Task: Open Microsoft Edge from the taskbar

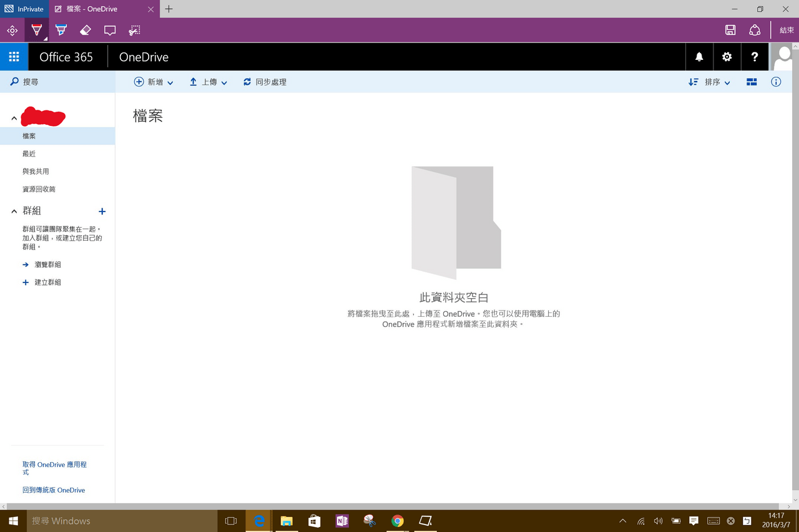Action: [x=258, y=521]
